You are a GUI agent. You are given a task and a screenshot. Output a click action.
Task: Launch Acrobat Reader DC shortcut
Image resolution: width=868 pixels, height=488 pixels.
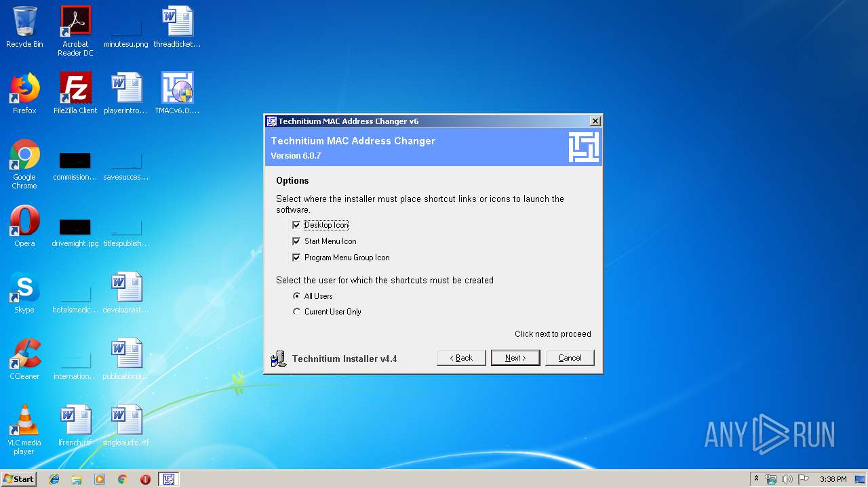tap(75, 31)
